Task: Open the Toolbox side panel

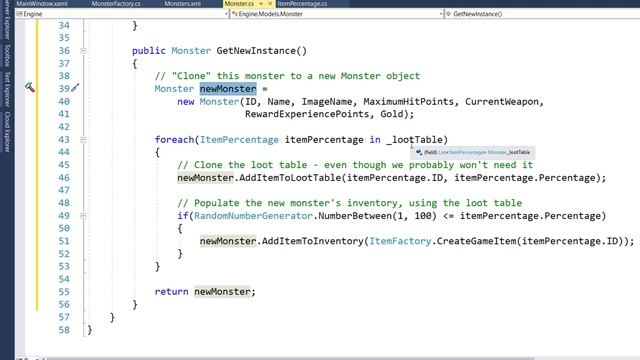Action: (x=7, y=55)
